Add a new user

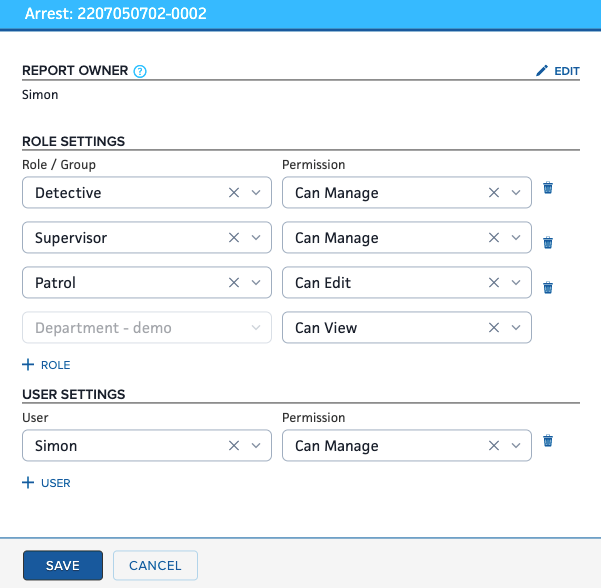46,483
